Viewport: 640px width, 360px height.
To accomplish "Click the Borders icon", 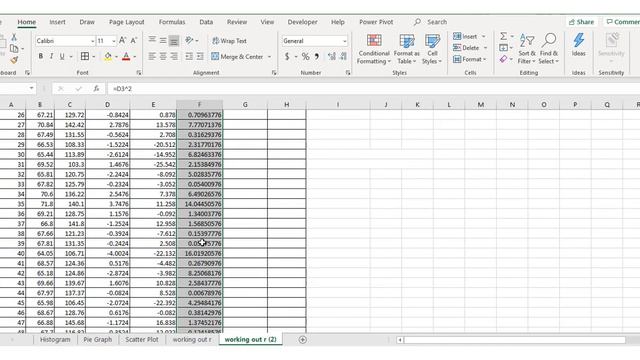I will 85,56.
